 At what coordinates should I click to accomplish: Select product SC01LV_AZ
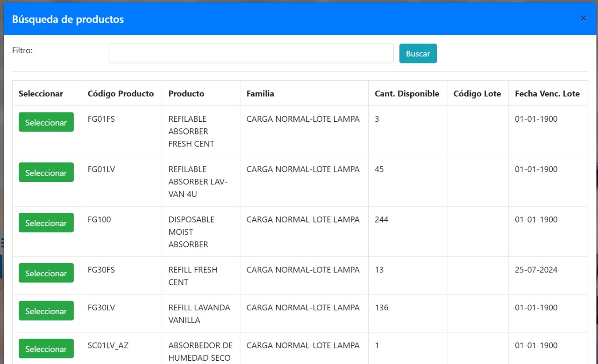tap(46, 349)
